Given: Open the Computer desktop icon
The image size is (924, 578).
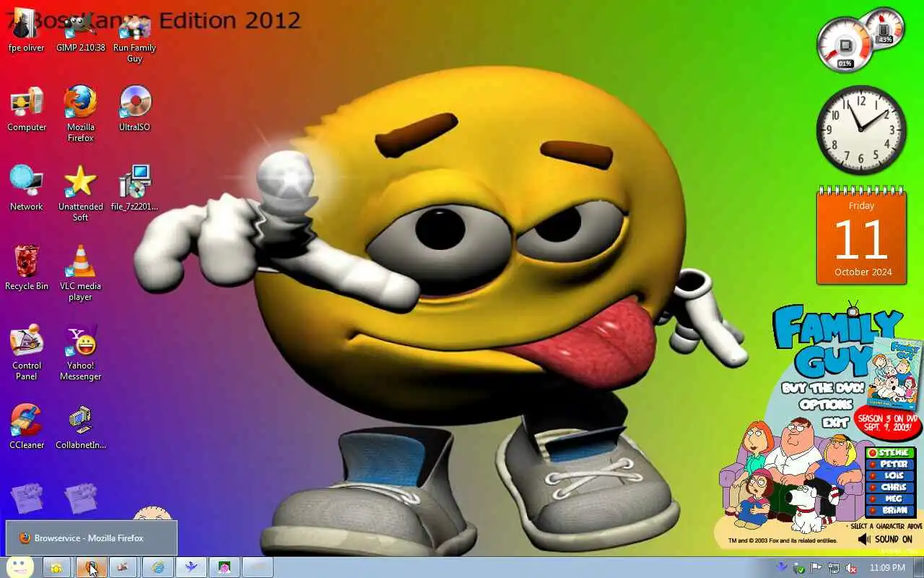Looking at the screenshot, I should coord(27,109).
